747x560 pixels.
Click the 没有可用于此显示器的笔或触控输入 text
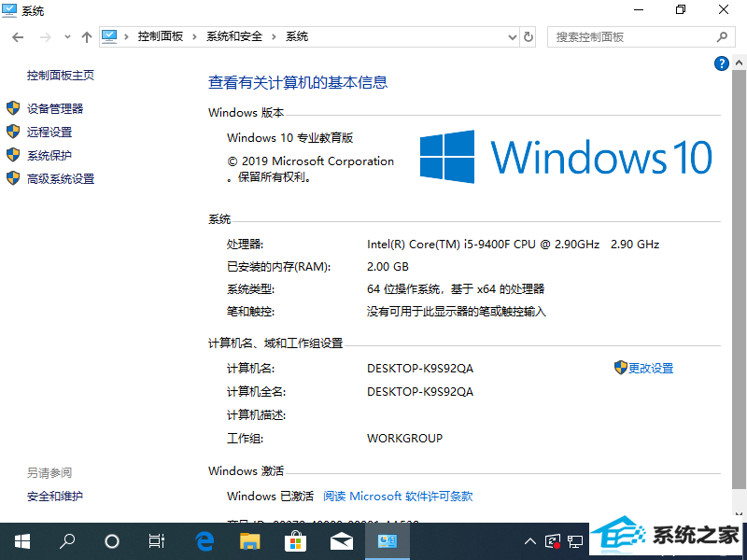457,312
